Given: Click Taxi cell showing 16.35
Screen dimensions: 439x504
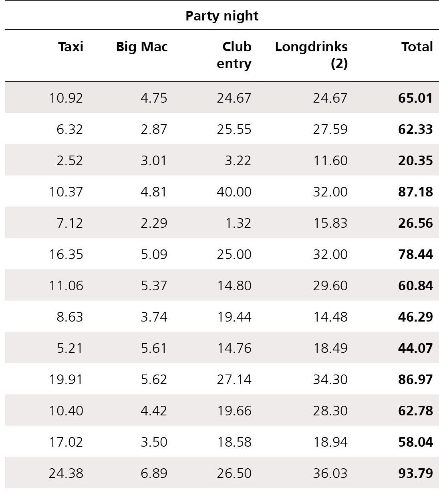Looking at the screenshot, I should click(66, 255).
